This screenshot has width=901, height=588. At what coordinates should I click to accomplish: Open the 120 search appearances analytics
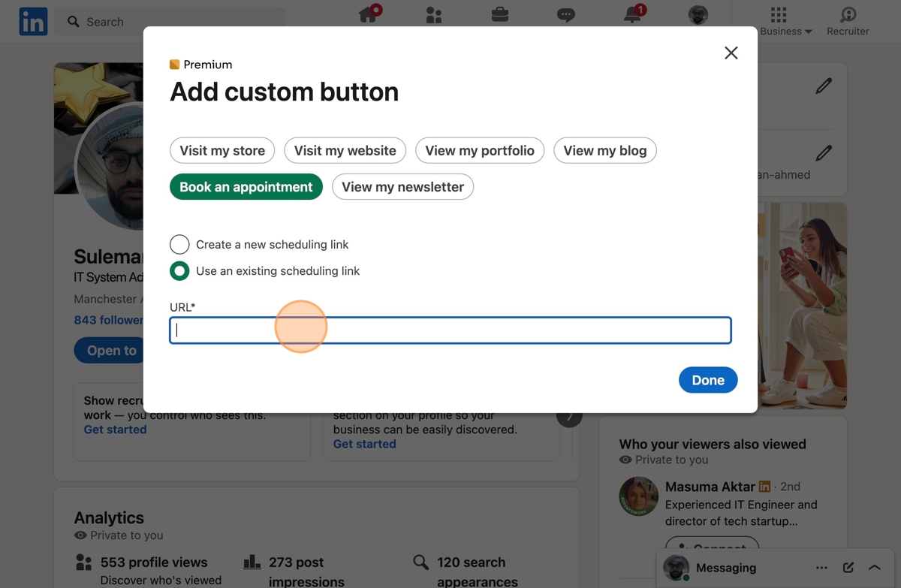coord(477,571)
